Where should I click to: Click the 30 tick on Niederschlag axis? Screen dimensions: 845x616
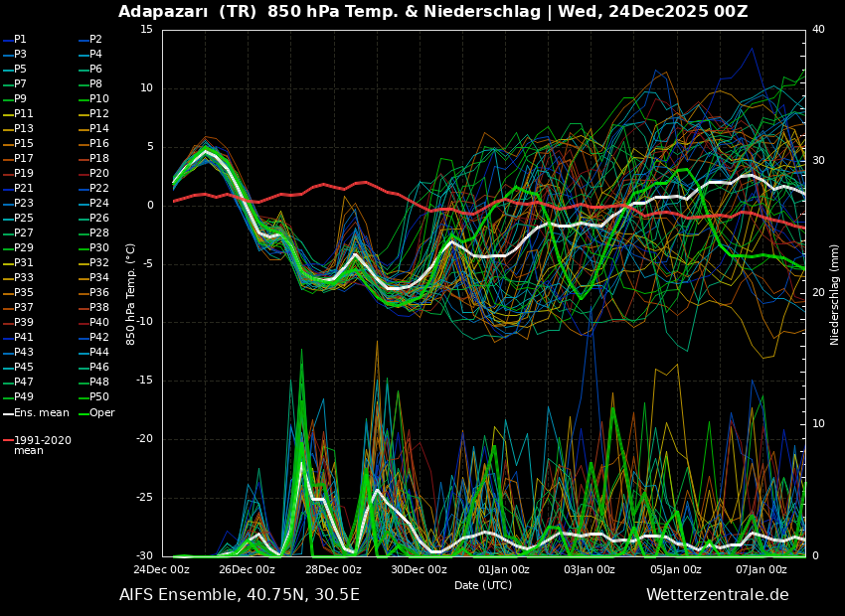(818, 161)
